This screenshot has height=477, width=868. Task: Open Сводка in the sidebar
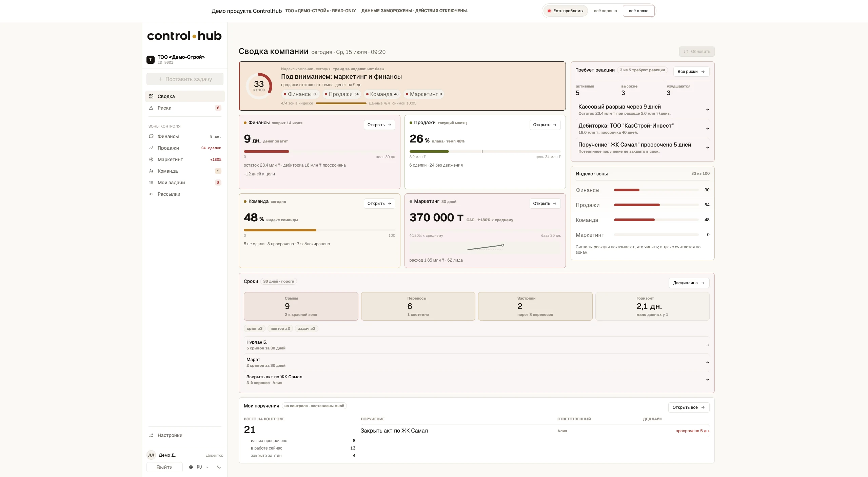[185, 96]
